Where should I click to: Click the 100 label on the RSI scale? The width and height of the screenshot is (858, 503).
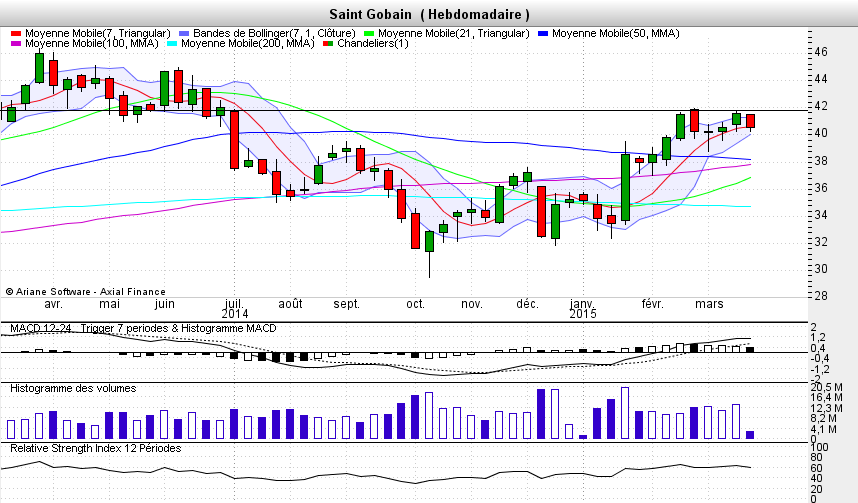point(819,447)
